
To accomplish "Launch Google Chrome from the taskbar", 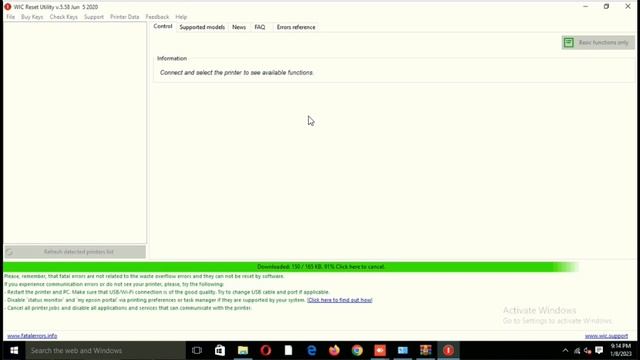I will (357, 351).
